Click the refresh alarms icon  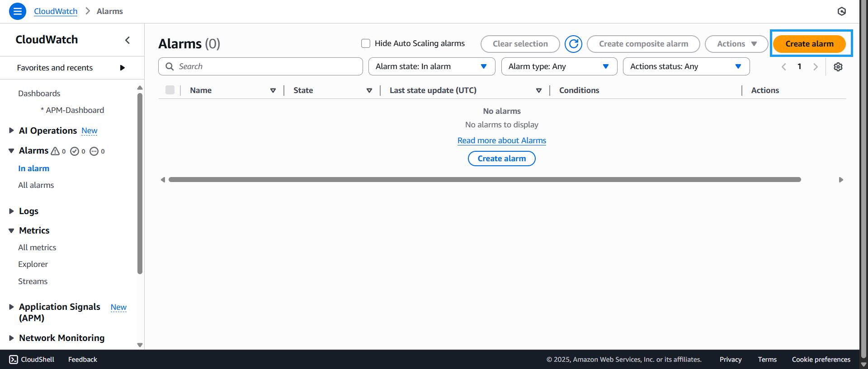pos(573,44)
